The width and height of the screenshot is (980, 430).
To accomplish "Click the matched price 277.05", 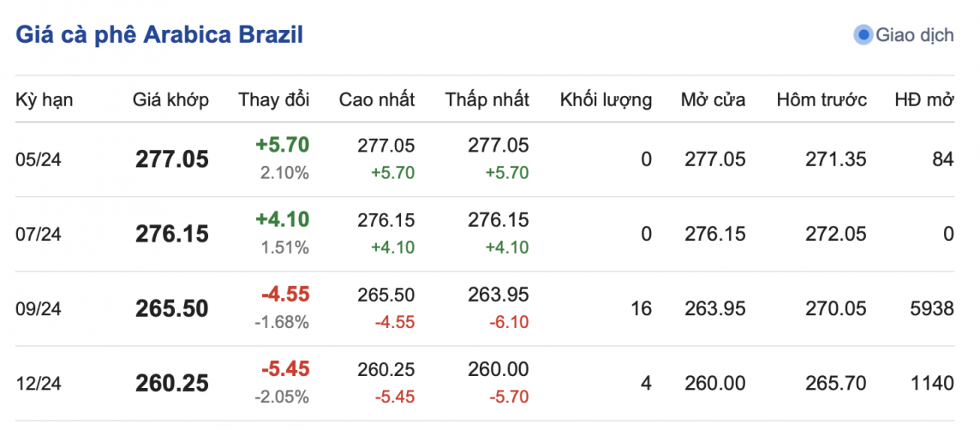I will pos(171,159).
